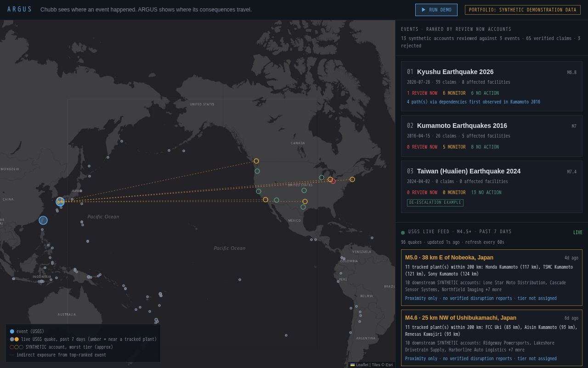Click the DE-ESCALATION EXAMPLE tag
588x368 pixels.
[x=435, y=202]
